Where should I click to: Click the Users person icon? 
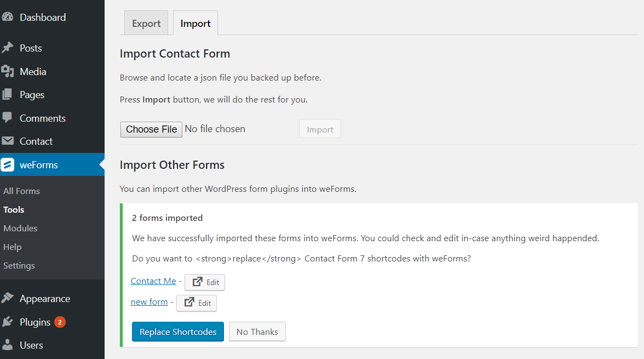click(7, 345)
